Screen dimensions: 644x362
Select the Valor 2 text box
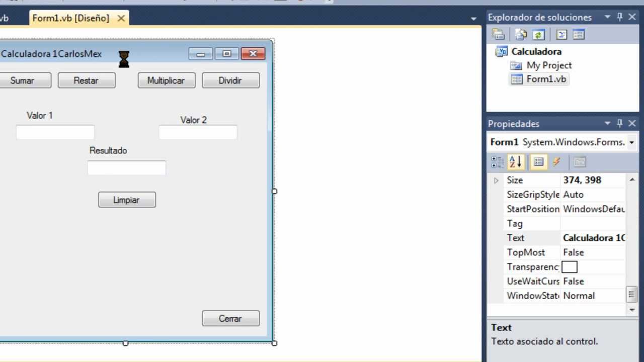click(x=198, y=132)
